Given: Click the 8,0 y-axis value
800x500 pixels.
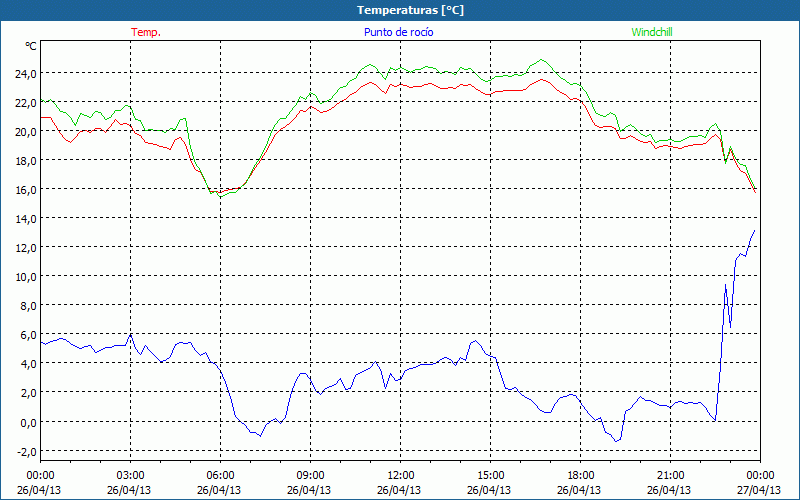Looking at the screenshot, I should (x=28, y=306).
